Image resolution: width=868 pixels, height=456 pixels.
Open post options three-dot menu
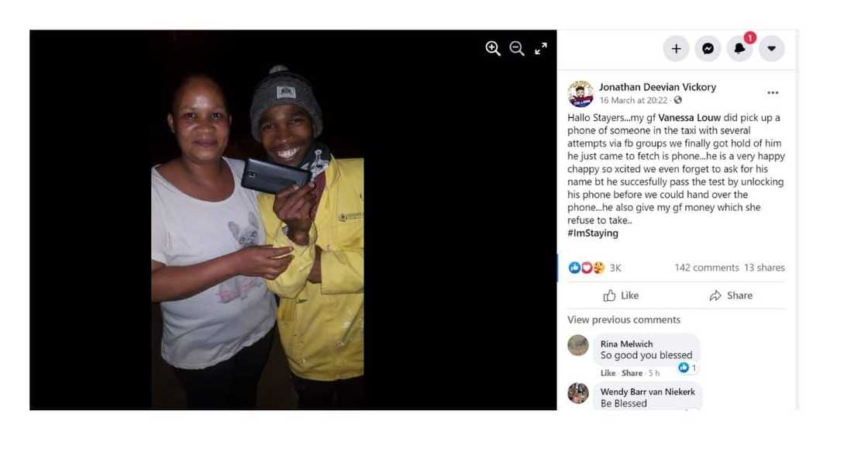pos(773,92)
